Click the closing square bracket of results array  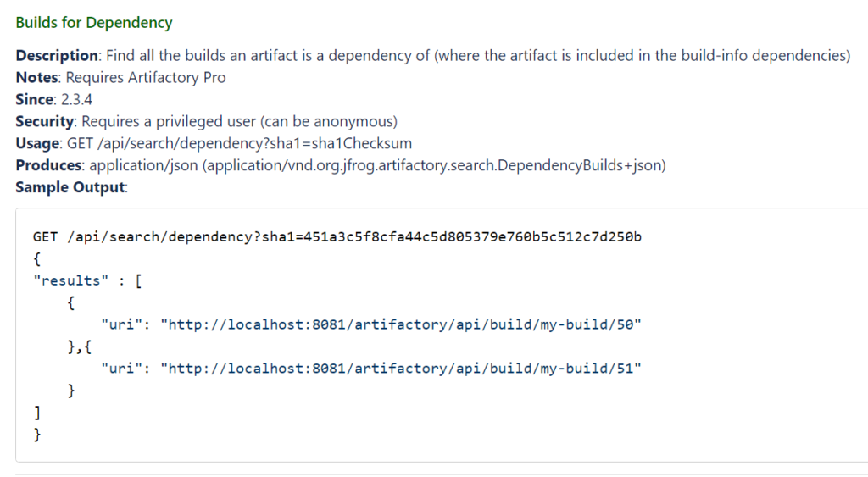point(36,413)
